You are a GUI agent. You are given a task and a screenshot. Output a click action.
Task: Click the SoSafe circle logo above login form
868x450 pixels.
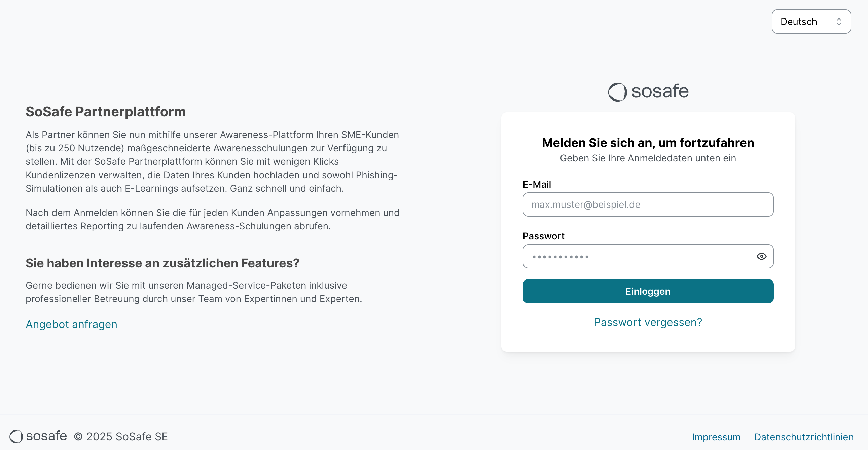point(617,91)
